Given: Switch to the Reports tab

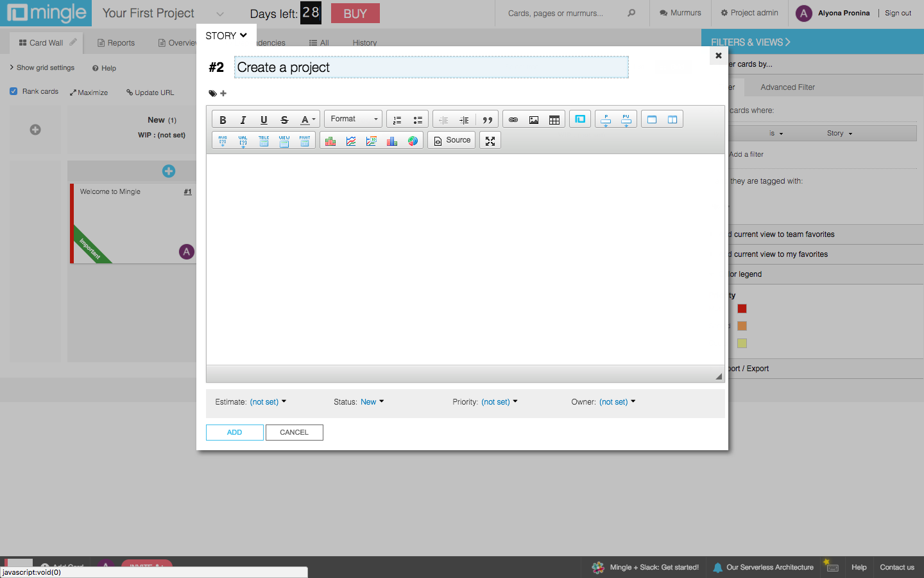Looking at the screenshot, I should click(x=116, y=43).
